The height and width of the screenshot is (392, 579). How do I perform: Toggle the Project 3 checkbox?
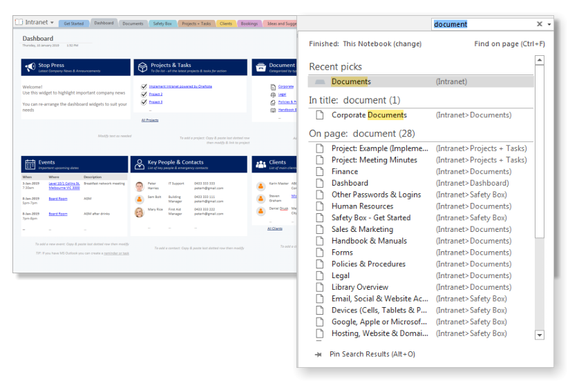[144, 102]
